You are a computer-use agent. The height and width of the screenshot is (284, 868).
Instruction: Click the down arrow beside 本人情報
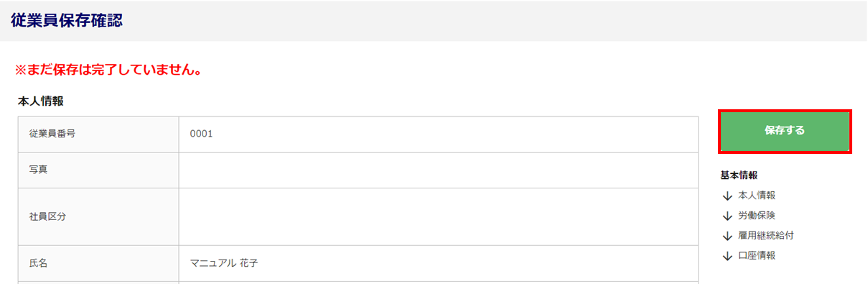[x=727, y=196]
